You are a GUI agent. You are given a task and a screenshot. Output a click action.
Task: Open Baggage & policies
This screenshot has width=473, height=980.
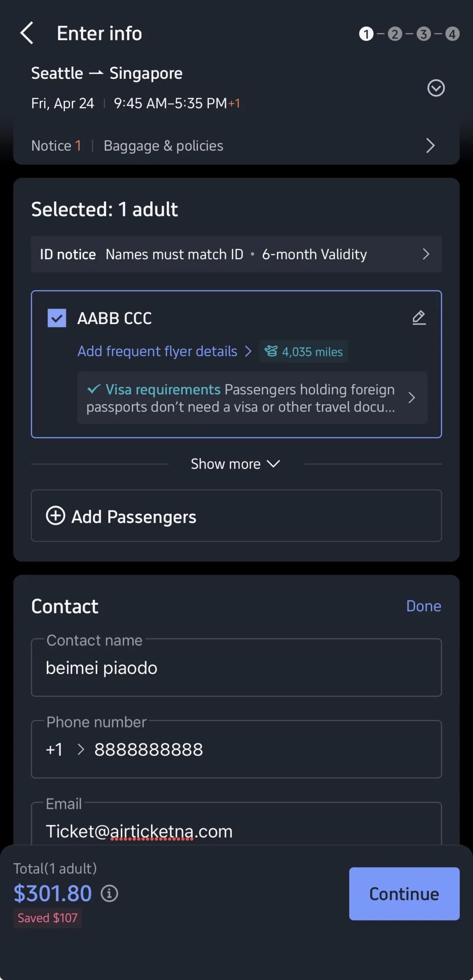click(163, 146)
